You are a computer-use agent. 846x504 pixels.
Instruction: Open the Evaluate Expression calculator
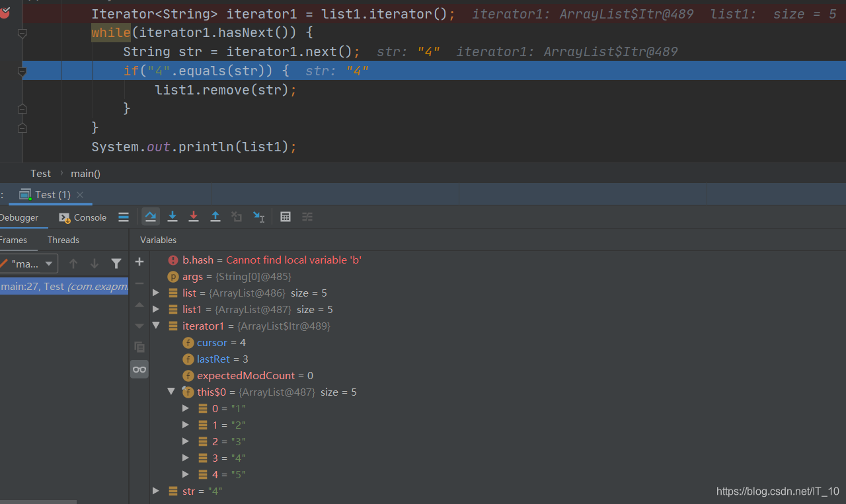[x=286, y=217]
